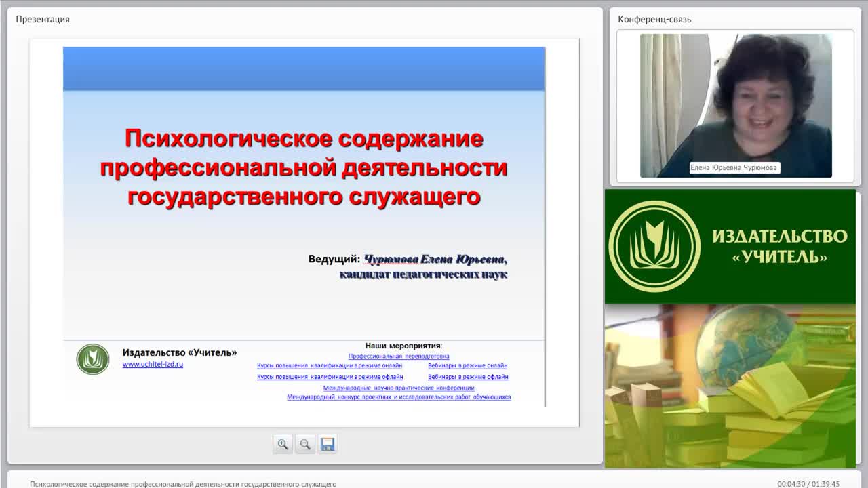Screen dimensions: 868x488
Task: Click the round green Uchitel logo in the banner
Action: pyautogui.click(x=654, y=246)
